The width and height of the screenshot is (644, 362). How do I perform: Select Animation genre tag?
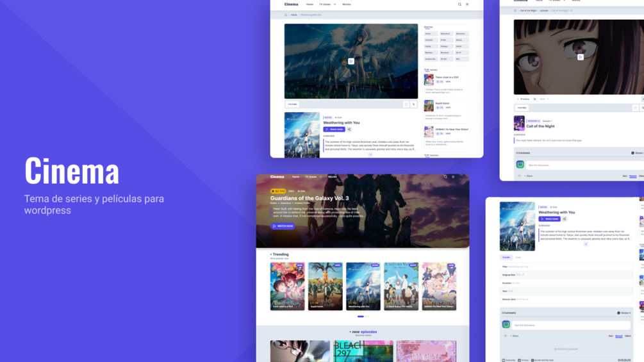(x=461, y=34)
